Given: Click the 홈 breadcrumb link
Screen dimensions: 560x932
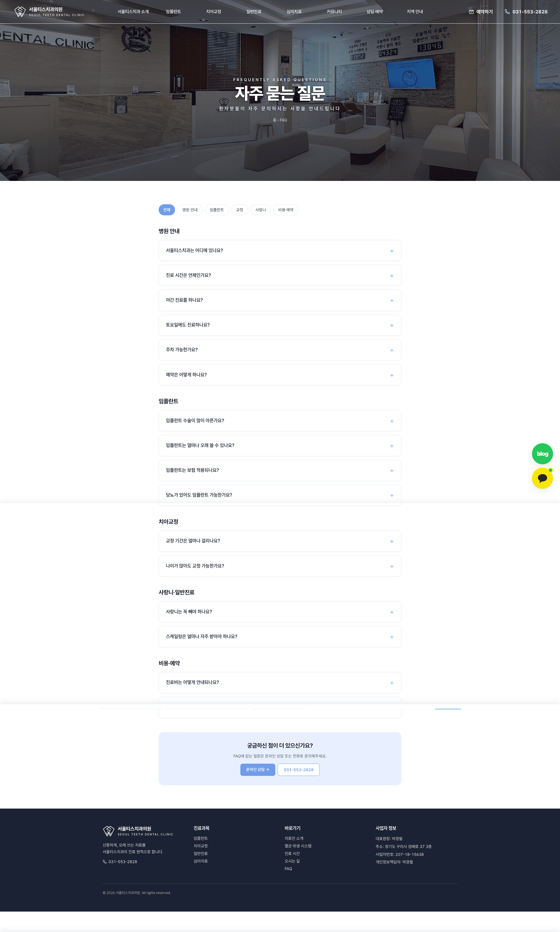Looking at the screenshot, I should (x=275, y=120).
